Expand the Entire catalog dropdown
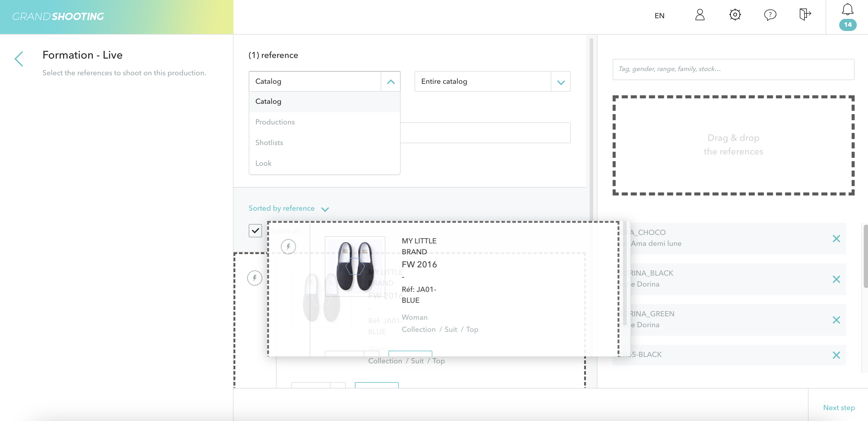This screenshot has height=421, width=868. pyautogui.click(x=560, y=82)
